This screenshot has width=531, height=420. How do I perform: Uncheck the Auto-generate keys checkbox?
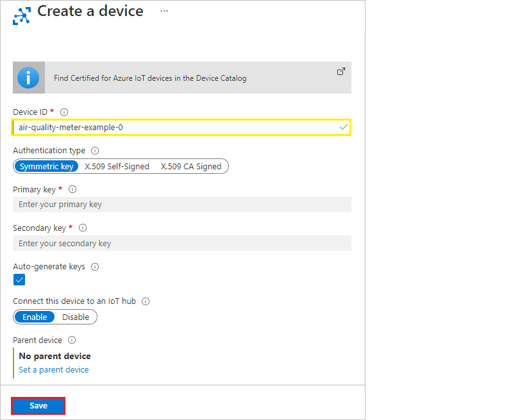tap(19, 280)
